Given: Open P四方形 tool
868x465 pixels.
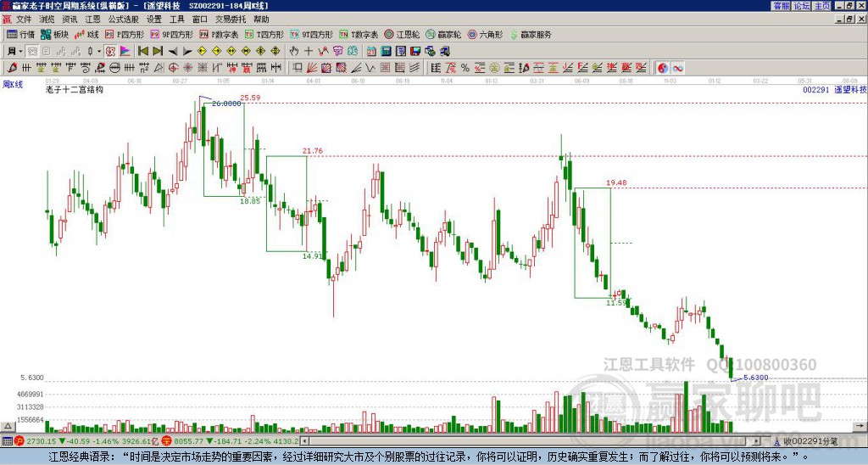Looking at the screenshot, I should 125,34.
